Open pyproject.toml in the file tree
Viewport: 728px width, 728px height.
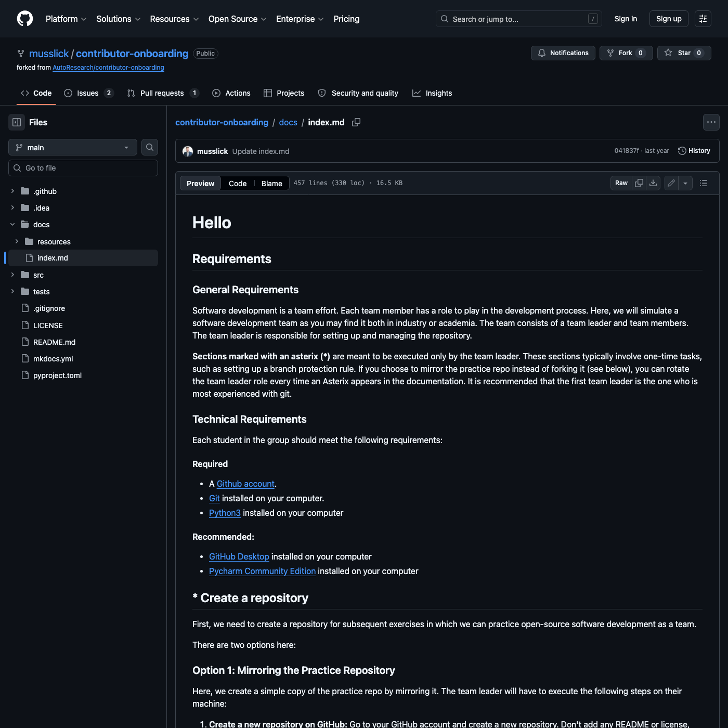tap(57, 375)
